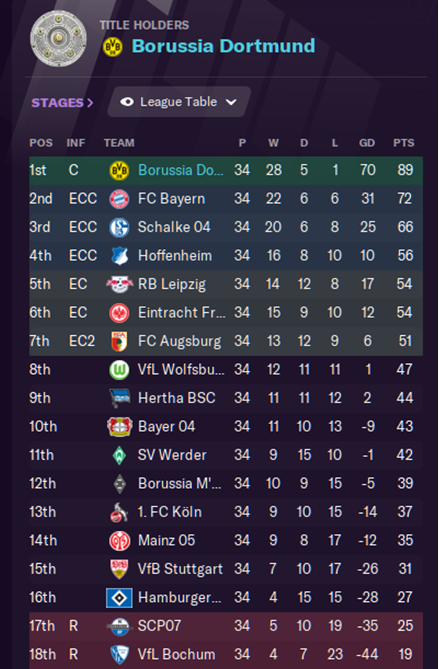Open the Borussia Dortmund title holders link
The image size is (439, 669).
(x=223, y=46)
